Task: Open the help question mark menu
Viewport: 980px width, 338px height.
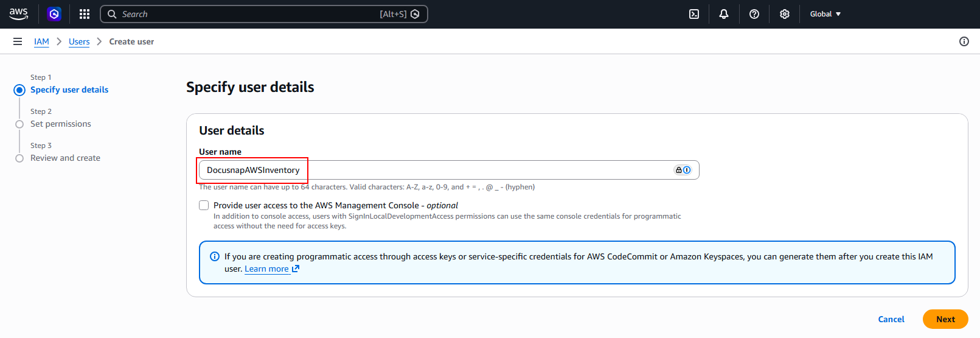Action: pos(754,14)
